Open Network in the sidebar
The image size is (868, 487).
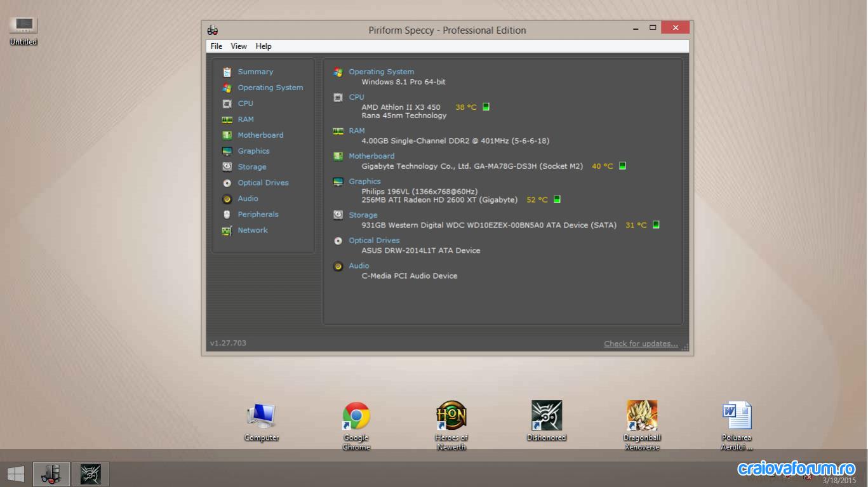pos(253,230)
